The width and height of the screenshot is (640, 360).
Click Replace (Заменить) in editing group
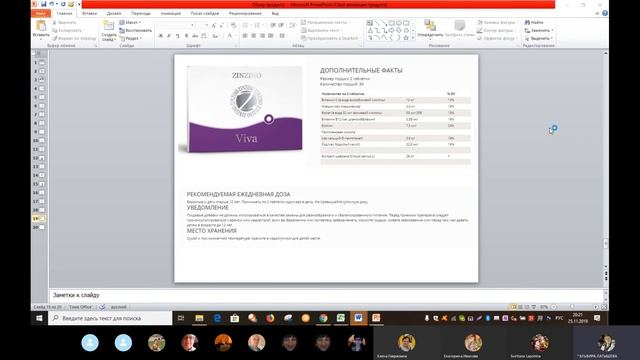click(539, 30)
